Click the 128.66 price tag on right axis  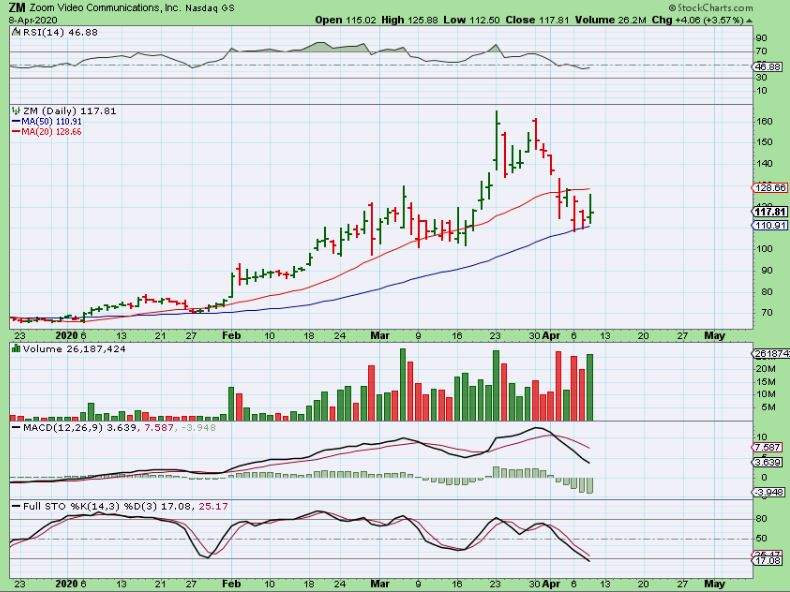[770, 188]
